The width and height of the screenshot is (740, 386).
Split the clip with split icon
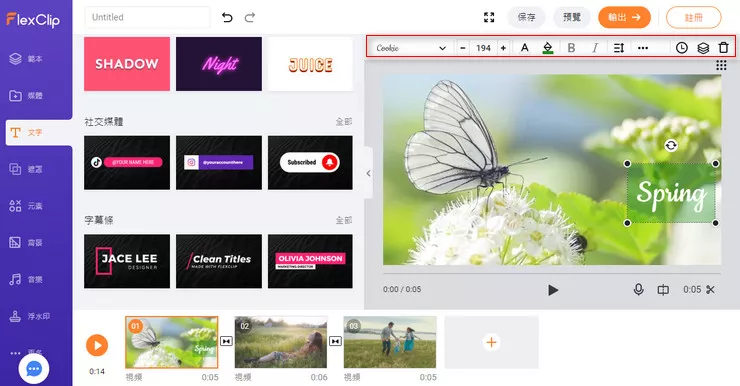tap(663, 290)
